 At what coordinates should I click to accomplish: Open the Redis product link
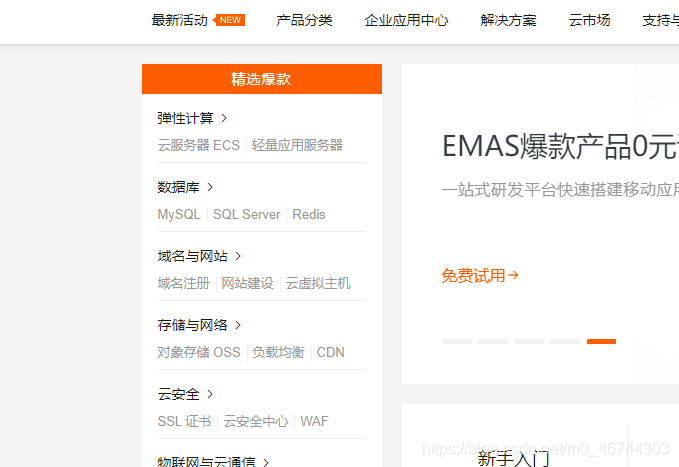pyautogui.click(x=309, y=214)
